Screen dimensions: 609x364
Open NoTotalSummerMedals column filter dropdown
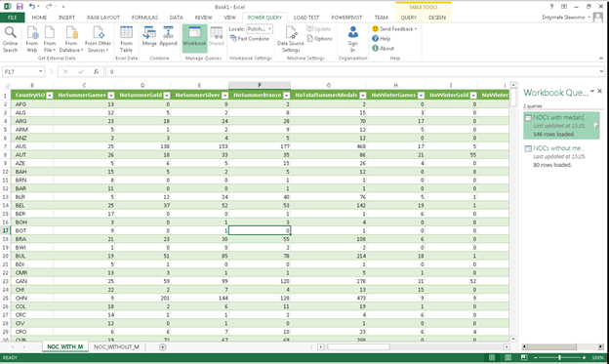[x=363, y=96]
